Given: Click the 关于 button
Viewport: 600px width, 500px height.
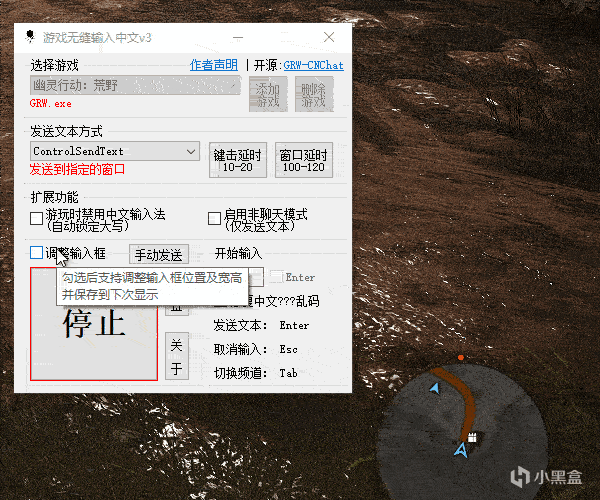Looking at the screenshot, I should [x=176, y=357].
